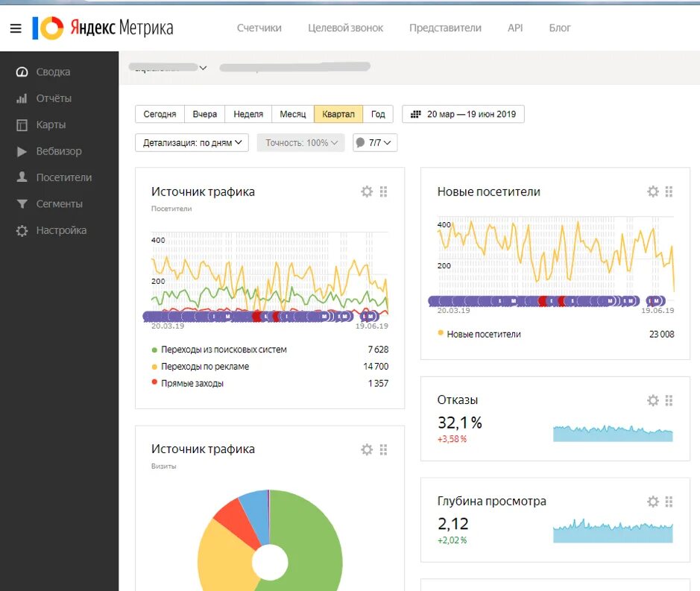Open settings gear of Глубина просмотра widget
This screenshot has height=591, width=700.
[x=653, y=502]
